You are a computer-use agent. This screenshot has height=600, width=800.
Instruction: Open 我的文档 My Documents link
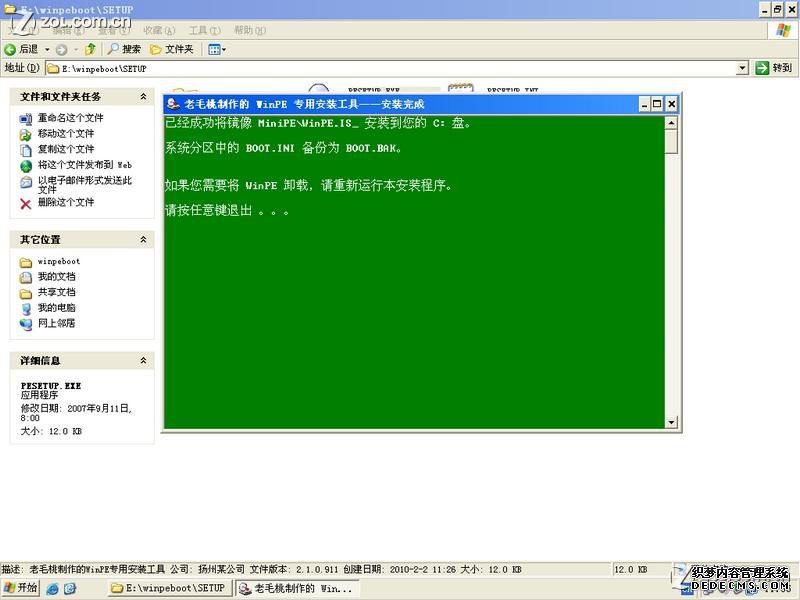(57, 277)
